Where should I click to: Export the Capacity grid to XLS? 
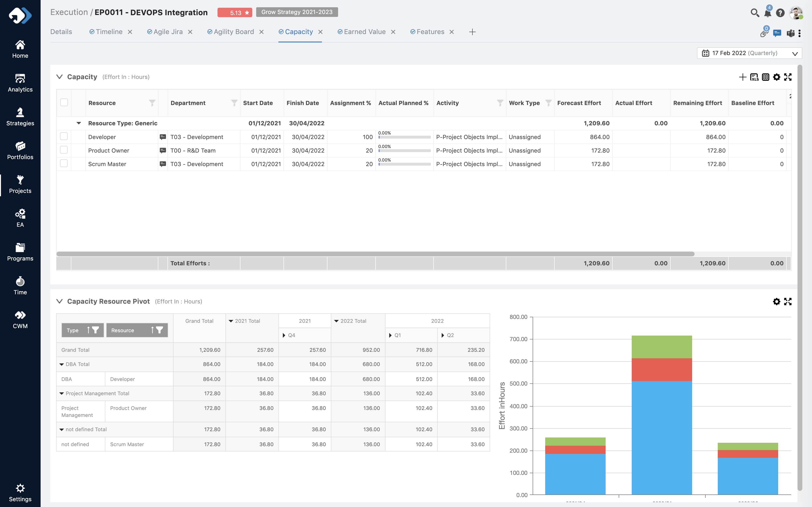(x=754, y=77)
